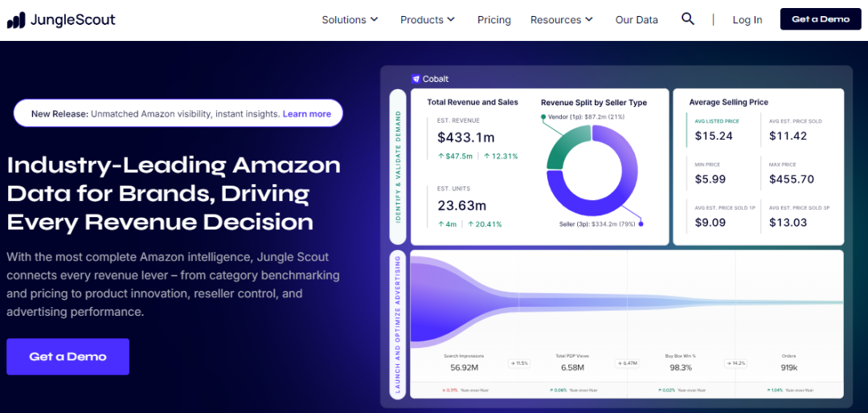Click the 56.92M Search Impressions value
Screen dimensions: 868x413
click(463, 367)
